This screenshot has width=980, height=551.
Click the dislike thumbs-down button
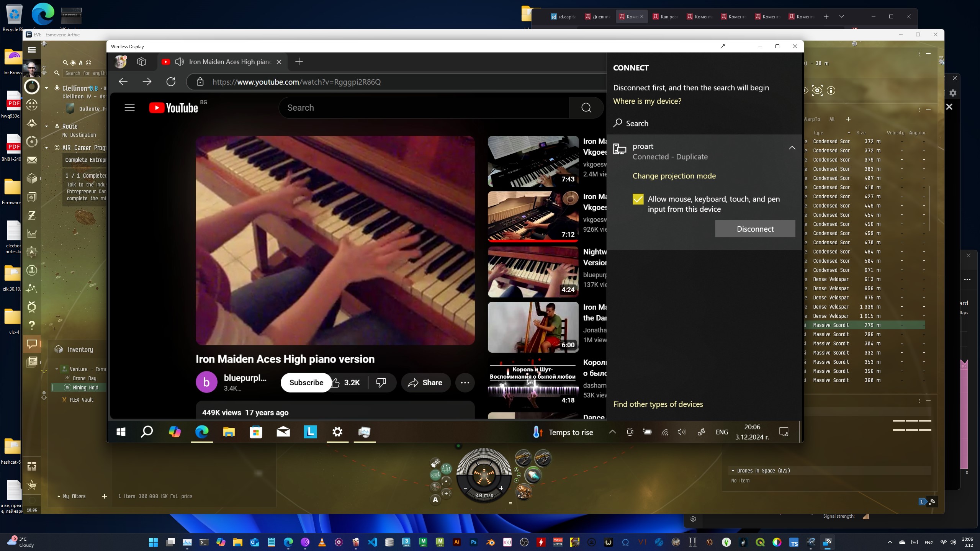381,383
